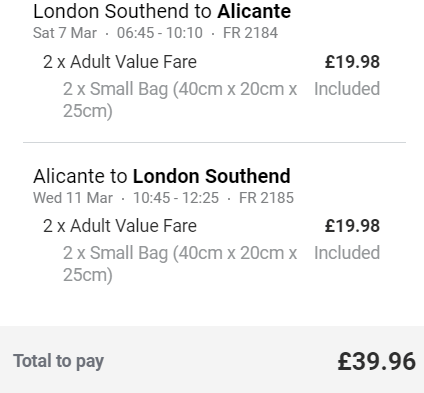Viewport: 424px width, 393px height.
Task: Click the Alicante to London Southend heading
Action: click(162, 176)
